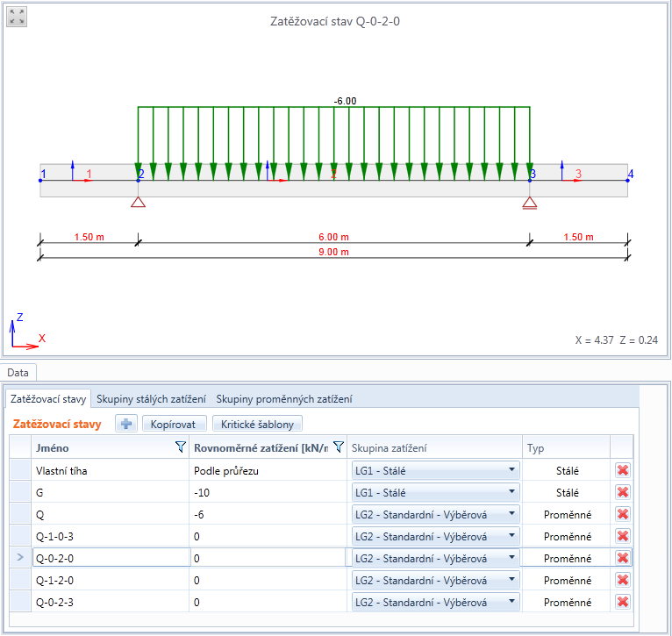This screenshot has height=636, width=672.
Task: Click the Proměnné type cell of Q-1-2-0
Action: click(567, 580)
